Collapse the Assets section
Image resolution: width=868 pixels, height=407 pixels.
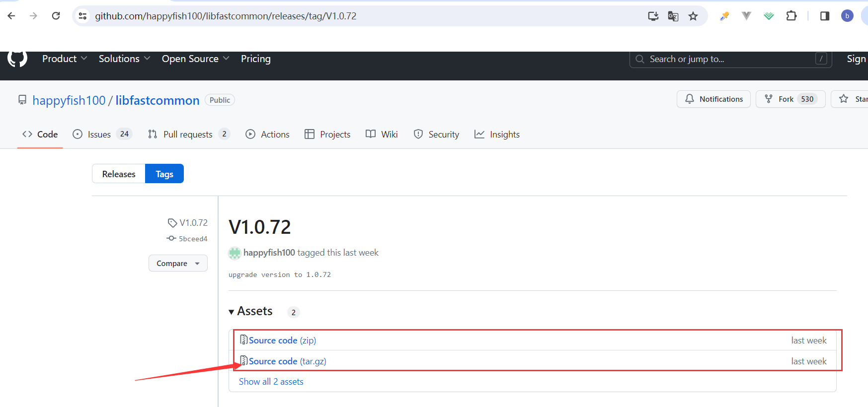(250, 311)
